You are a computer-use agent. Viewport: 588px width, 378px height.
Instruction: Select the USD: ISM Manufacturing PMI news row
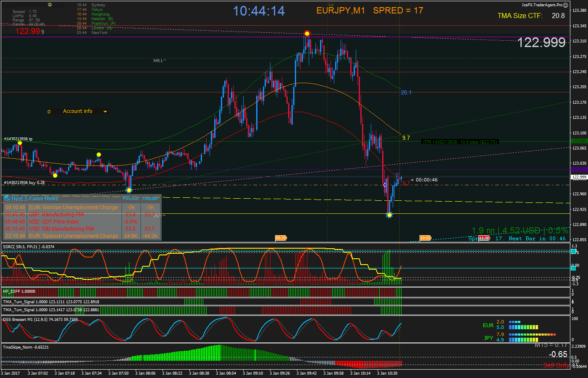(x=82, y=229)
